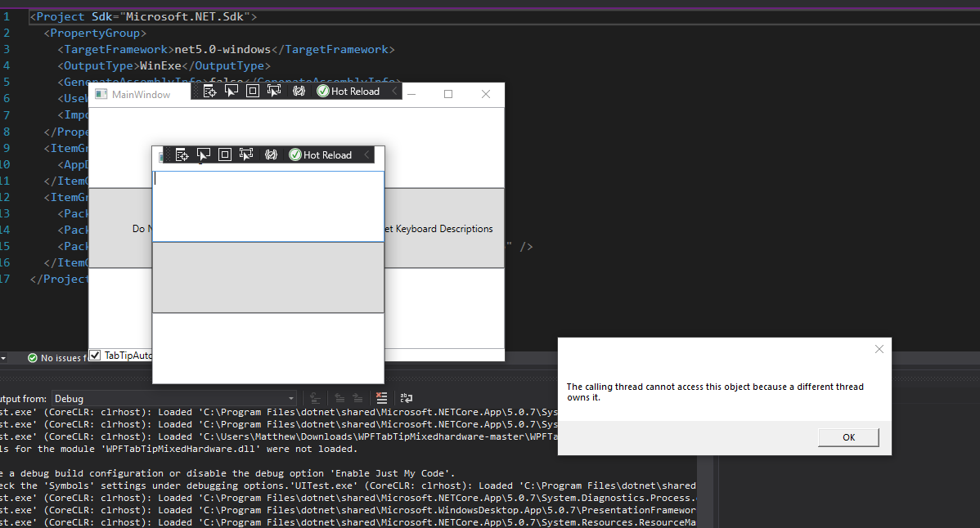Screen dimensions: 980x528
Task: Clear all output using the red X icon
Action: tap(381, 398)
